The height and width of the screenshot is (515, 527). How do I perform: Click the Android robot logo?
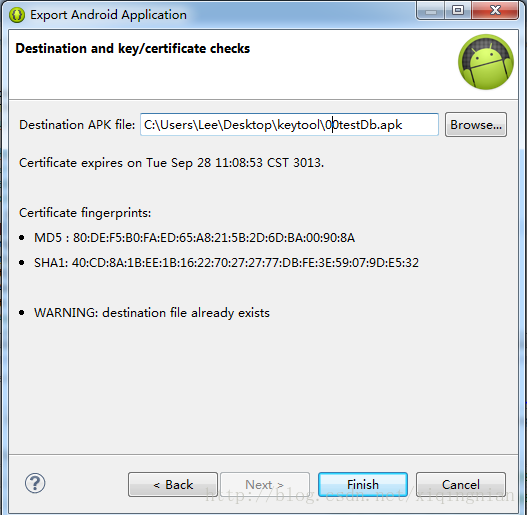[486, 62]
